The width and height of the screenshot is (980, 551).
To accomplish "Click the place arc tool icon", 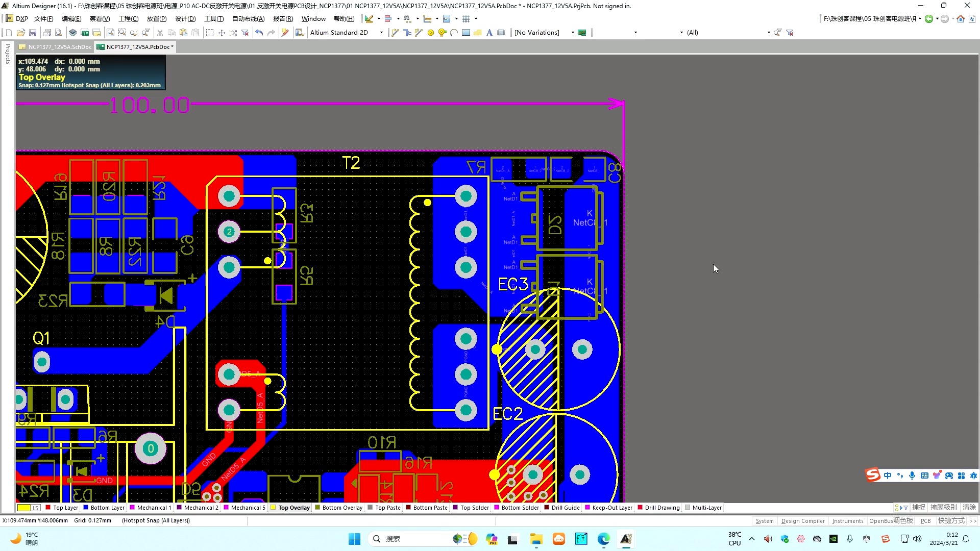I will [454, 33].
